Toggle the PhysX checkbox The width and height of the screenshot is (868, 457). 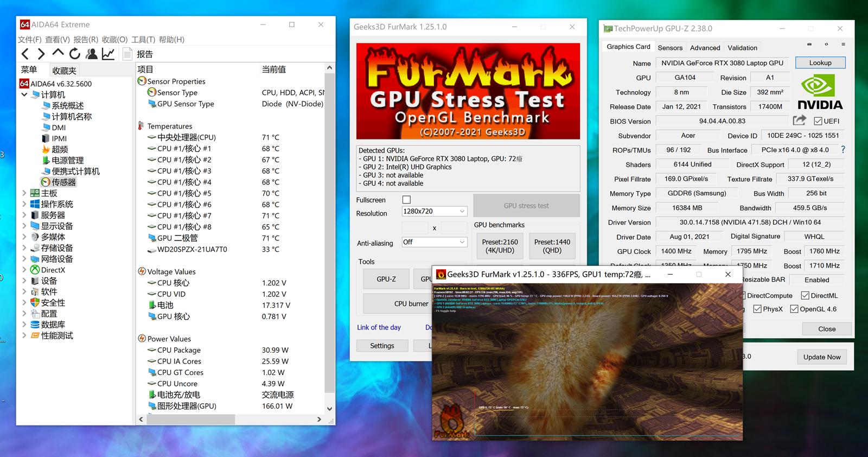coord(757,309)
